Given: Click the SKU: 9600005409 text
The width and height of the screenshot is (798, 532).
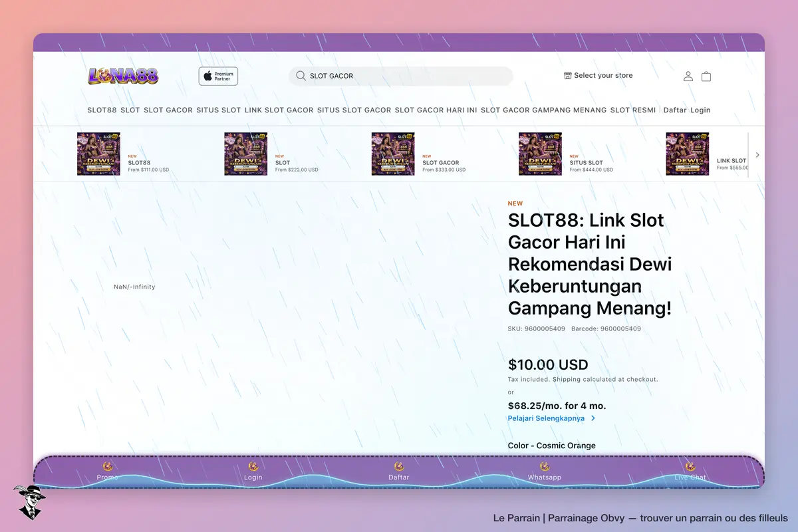Looking at the screenshot, I should [537, 329].
